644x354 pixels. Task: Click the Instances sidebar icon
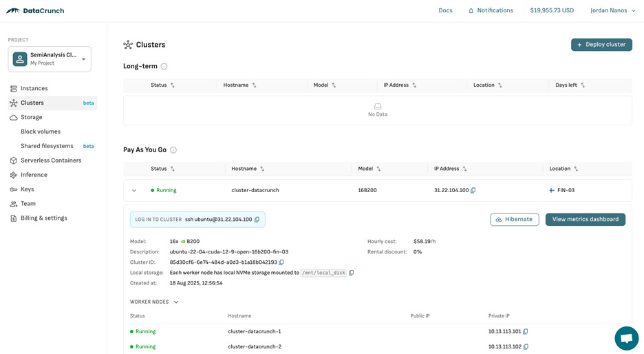point(14,88)
